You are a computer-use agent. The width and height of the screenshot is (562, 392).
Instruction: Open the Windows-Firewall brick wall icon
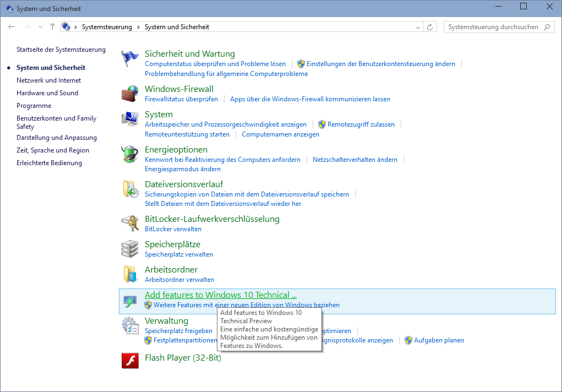pyautogui.click(x=130, y=94)
